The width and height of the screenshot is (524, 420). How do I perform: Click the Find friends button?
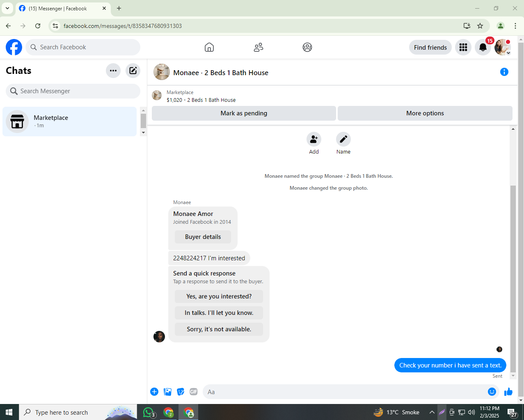click(x=430, y=47)
